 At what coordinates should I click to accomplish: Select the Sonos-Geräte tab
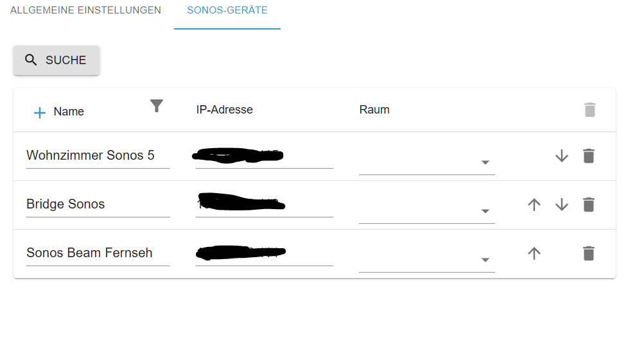227,10
